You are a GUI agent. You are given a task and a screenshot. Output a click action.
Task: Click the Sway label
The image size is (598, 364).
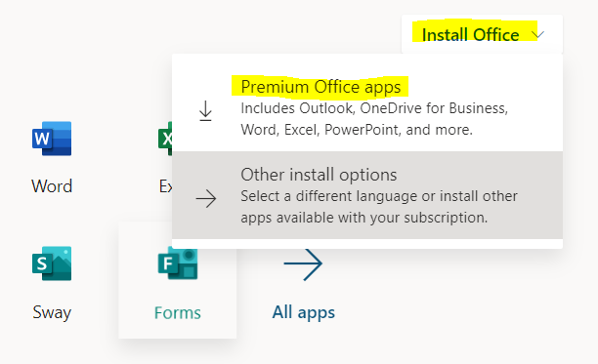(x=52, y=312)
